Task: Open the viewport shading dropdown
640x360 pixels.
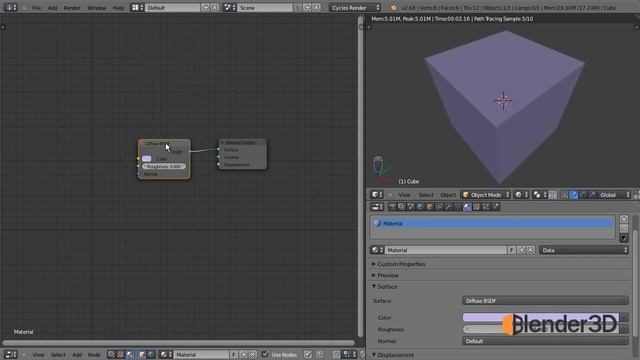Action: pyautogui.click(x=521, y=195)
